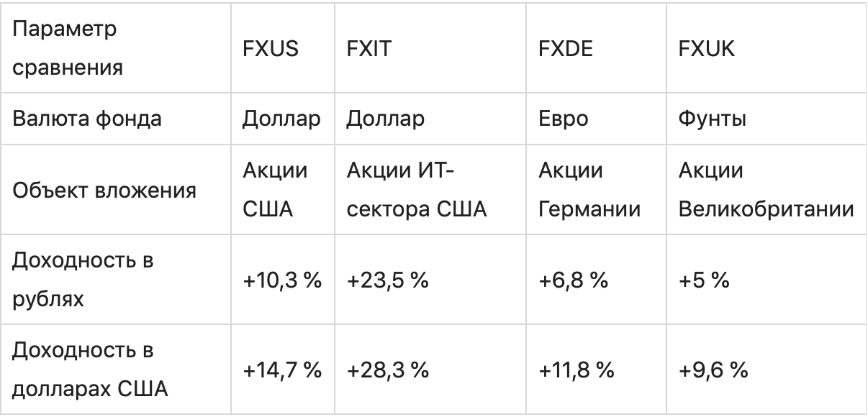Click the 'Акции ИТ-сектора США' cell

(417, 191)
